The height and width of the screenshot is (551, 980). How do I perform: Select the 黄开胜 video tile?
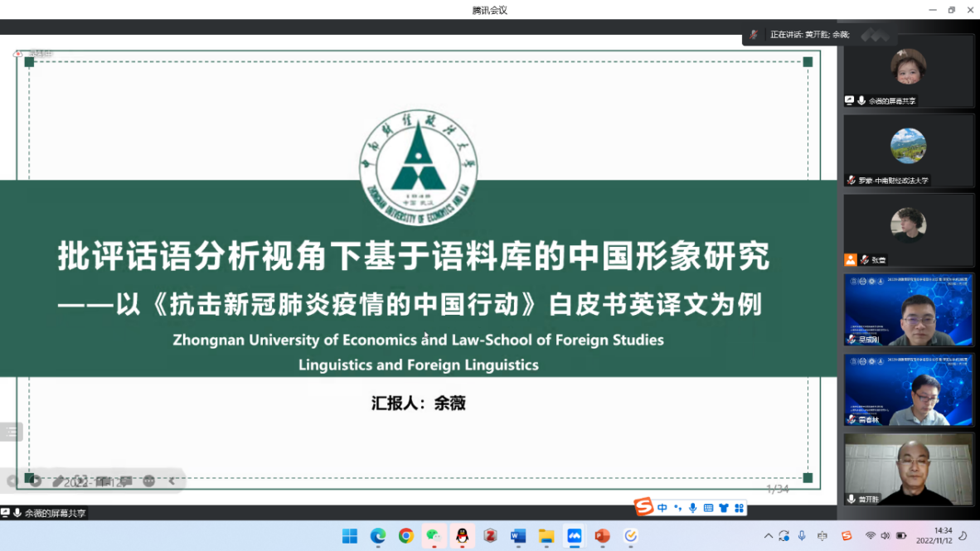909,470
